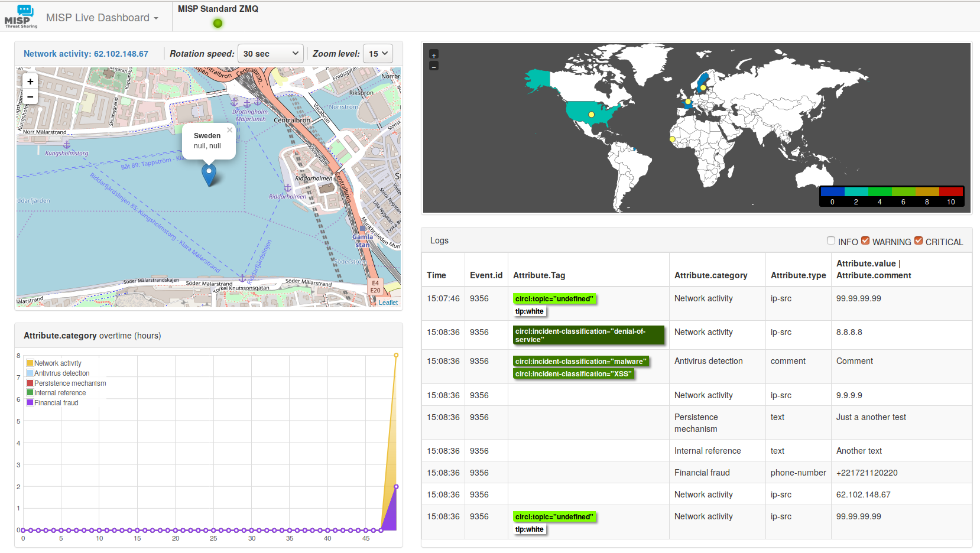
Task: Click the red swatch in map legend
Action: point(951,191)
